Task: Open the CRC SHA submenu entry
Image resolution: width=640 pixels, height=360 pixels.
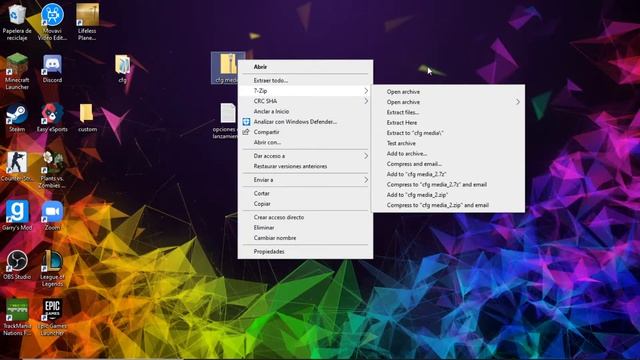Action: tap(305, 101)
